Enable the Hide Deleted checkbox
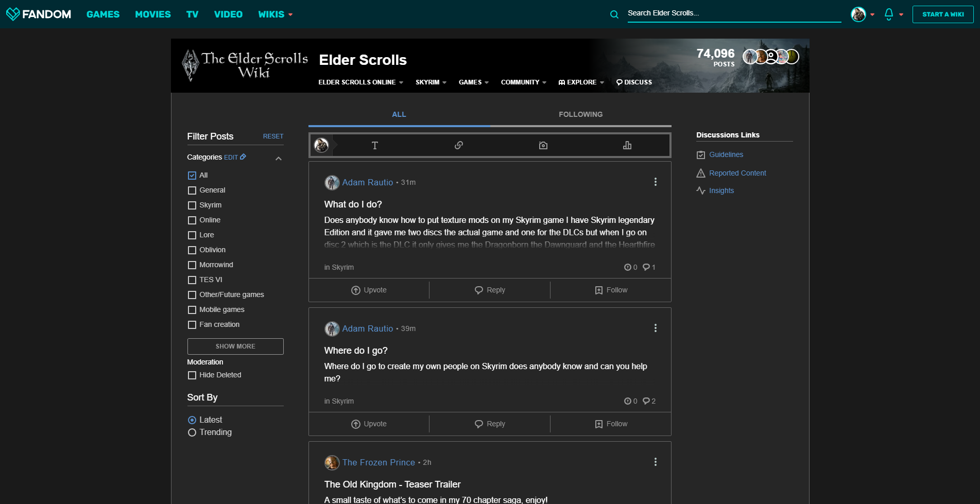Image resolution: width=980 pixels, height=504 pixels. point(192,375)
